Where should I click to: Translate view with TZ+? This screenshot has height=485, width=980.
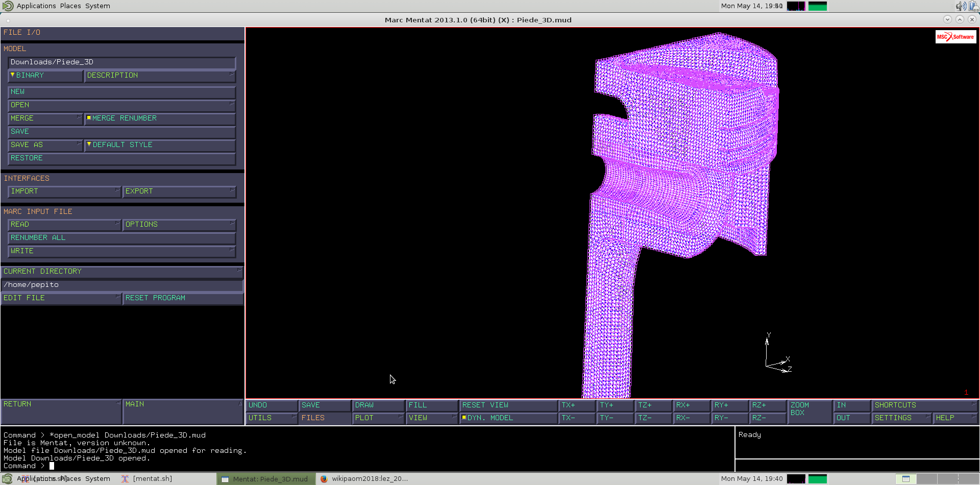coord(654,405)
